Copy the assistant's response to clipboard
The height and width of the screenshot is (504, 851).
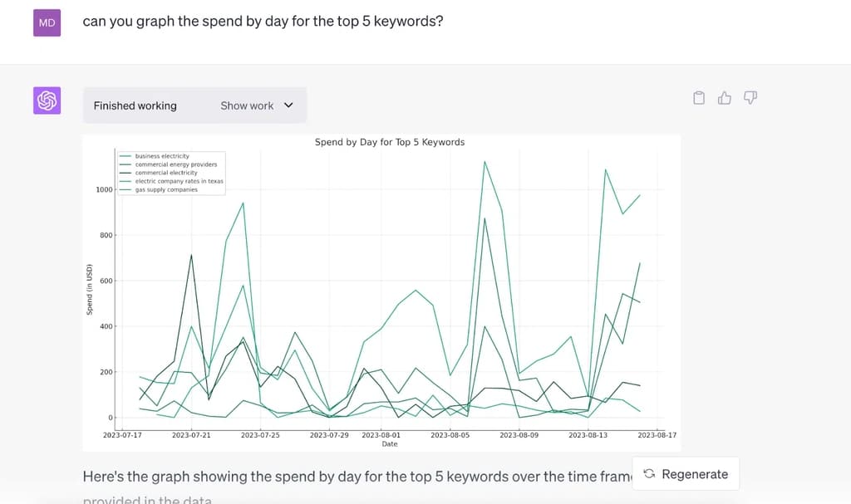pos(699,97)
